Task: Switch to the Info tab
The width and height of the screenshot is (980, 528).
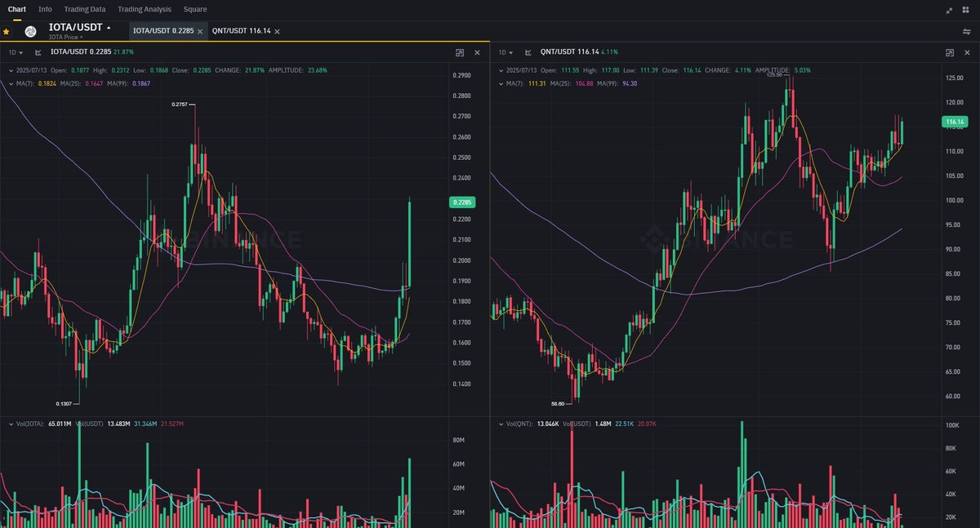Action: coord(45,9)
